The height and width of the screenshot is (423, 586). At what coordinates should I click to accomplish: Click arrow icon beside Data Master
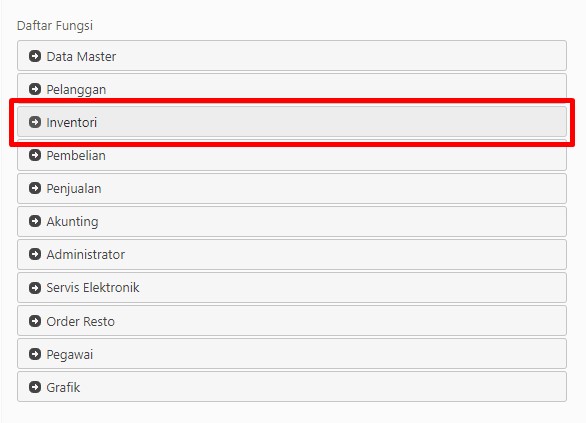35,56
